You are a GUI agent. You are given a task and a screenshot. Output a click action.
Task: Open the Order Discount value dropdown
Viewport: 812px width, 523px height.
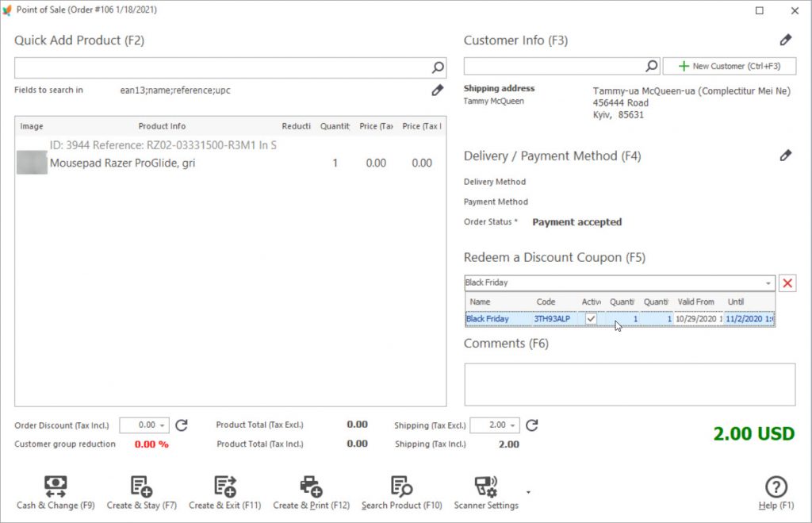(x=160, y=425)
